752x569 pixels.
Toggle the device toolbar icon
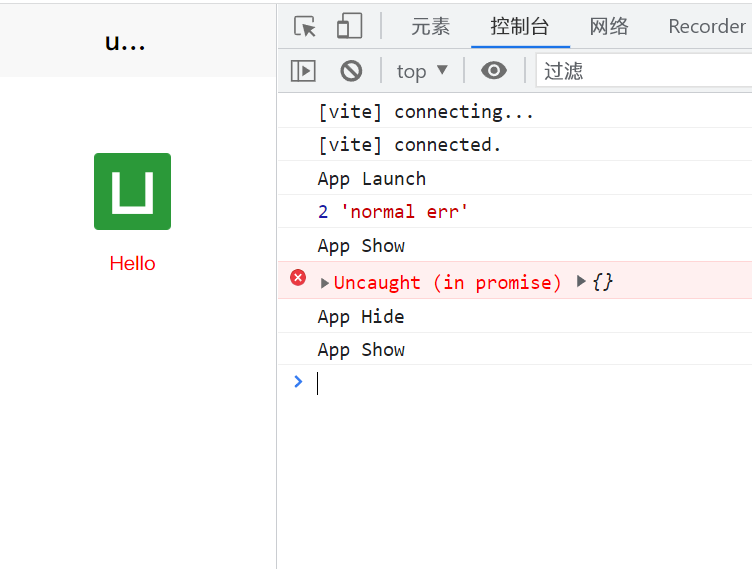[349, 26]
